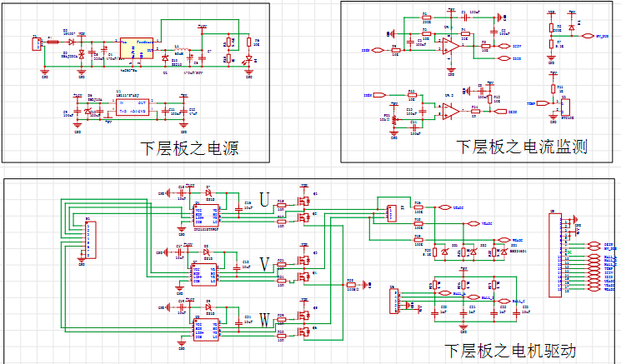The image size is (621, 364).
Task: Select the tall pin header on right
Action: [x=555, y=255]
